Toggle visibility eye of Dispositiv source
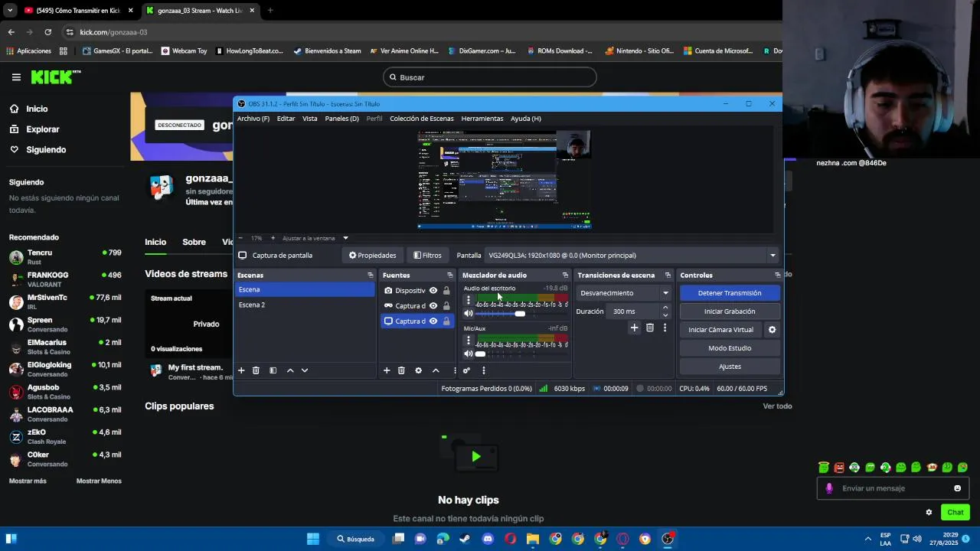Screen dimensions: 980x551 tap(433, 291)
